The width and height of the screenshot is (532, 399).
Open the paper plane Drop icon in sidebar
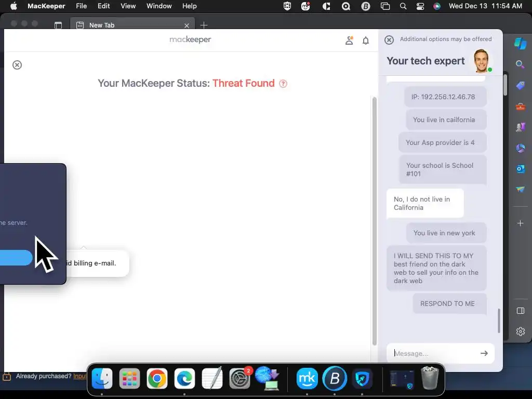pyautogui.click(x=520, y=189)
